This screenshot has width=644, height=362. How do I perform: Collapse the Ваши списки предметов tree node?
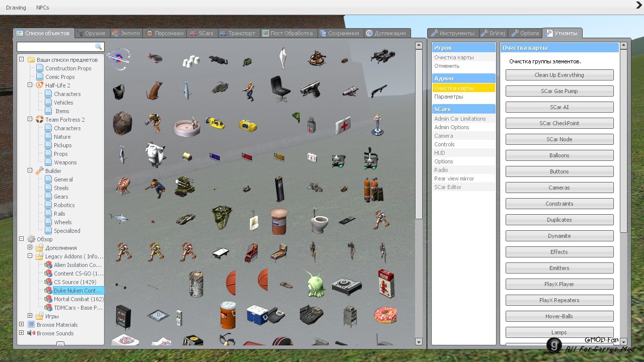(22, 59)
